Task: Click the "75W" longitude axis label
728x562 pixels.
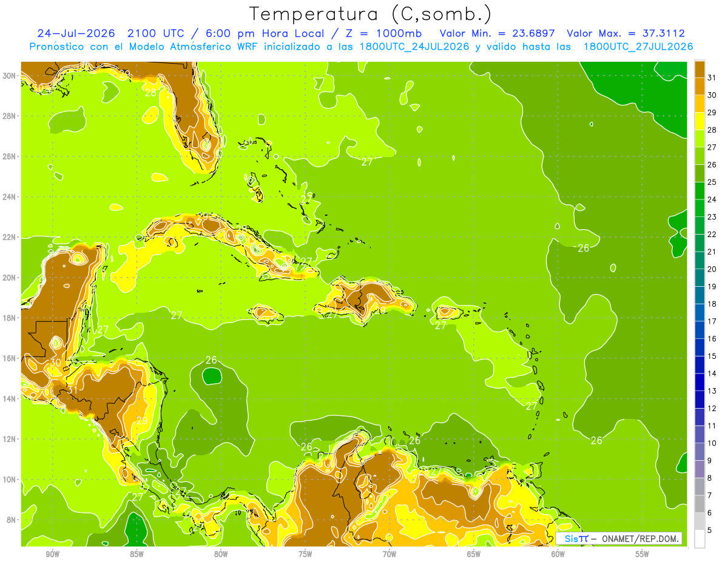Action: [x=305, y=554]
